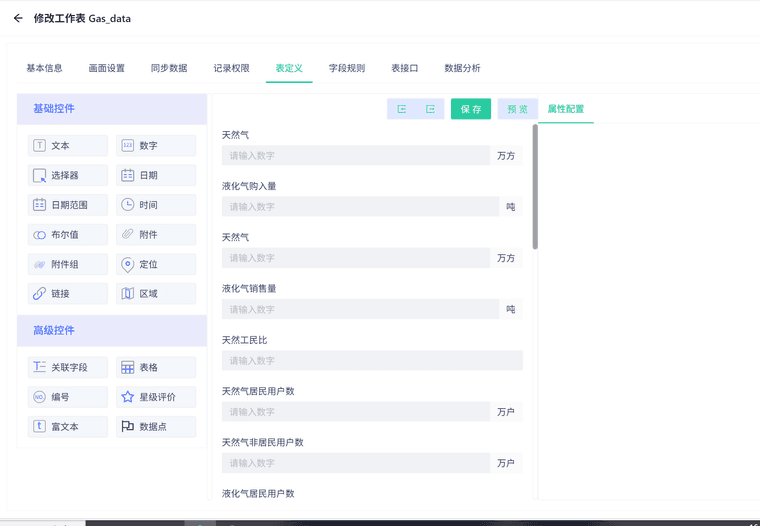Add a 链接 link control
This screenshot has height=526, width=760.
(68, 293)
